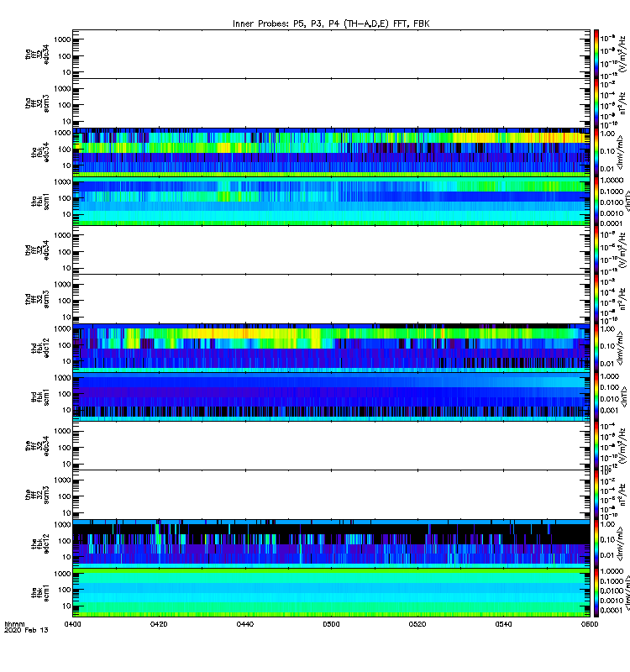Click inside the thd fbk edc12 spectrogram
Viewport: 630px width, 672px height.
pyautogui.click(x=331, y=348)
